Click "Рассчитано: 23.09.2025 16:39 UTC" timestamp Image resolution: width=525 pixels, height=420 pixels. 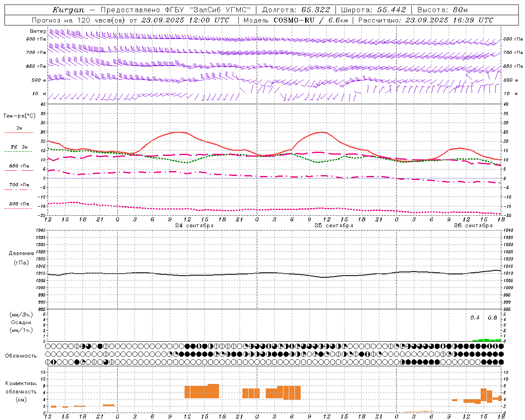pyautogui.click(x=426, y=20)
